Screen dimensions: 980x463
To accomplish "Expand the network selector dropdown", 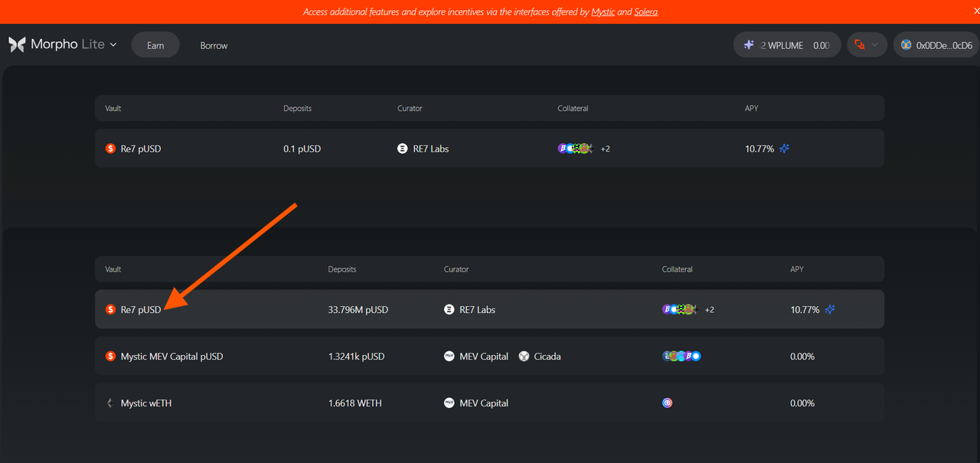I will [x=867, y=45].
